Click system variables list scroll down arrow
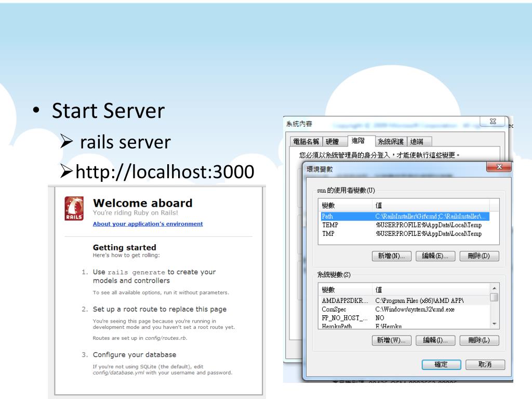The image size is (532, 399). click(495, 324)
